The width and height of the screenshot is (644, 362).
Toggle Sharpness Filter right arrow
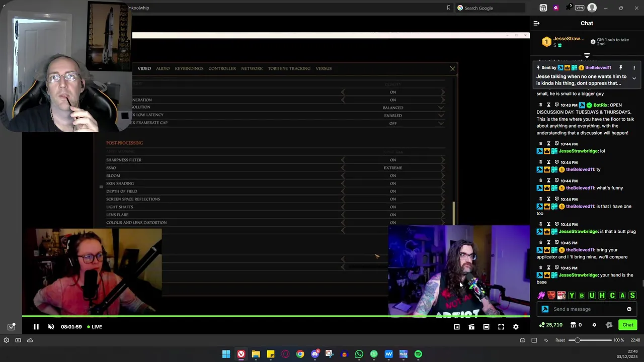click(x=443, y=160)
